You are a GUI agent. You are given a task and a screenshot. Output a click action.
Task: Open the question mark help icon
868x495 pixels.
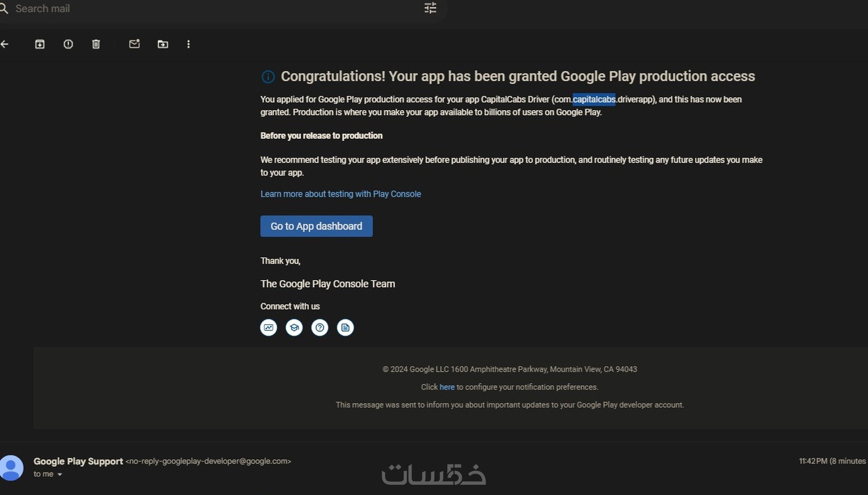coord(320,328)
